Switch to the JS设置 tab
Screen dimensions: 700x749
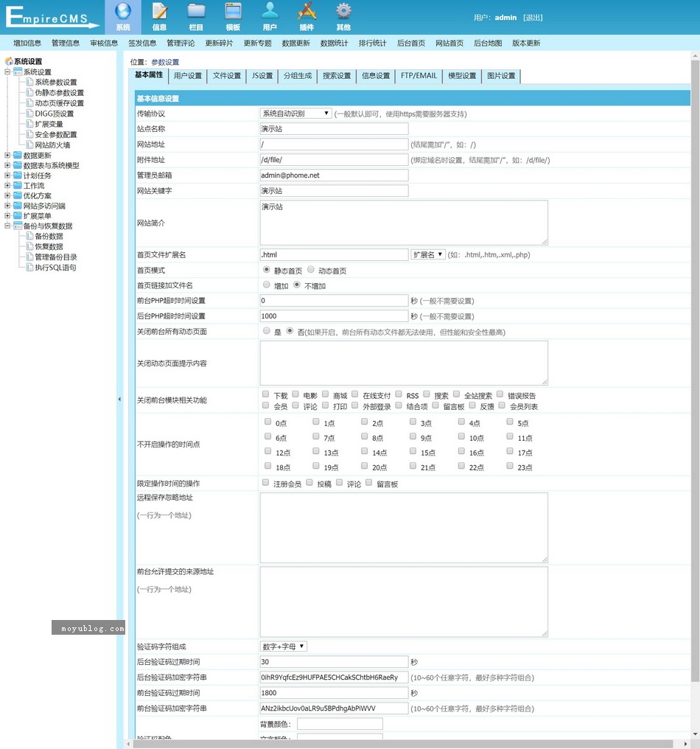(x=262, y=76)
